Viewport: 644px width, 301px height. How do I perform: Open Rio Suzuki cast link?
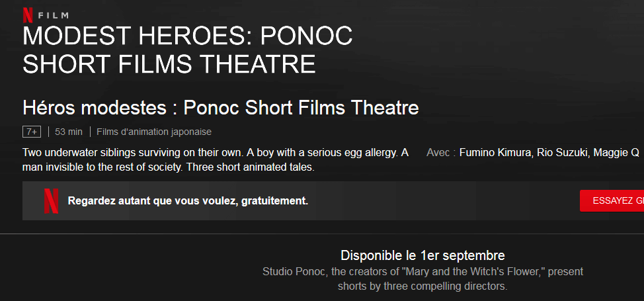tap(557, 153)
